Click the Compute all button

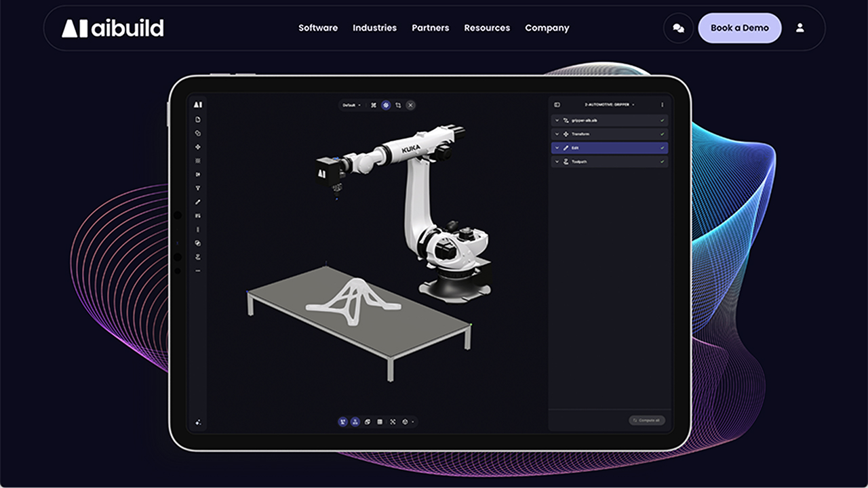647,420
